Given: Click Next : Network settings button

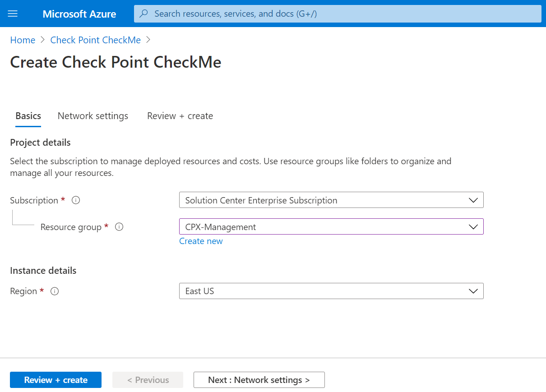Looking at the screenshot, I should (259, 380).
